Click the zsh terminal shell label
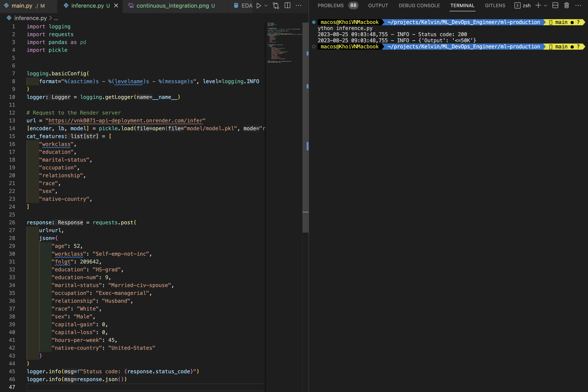Image resolution: width=588 pixels, height=392 pixels. [x=527, y=5]
